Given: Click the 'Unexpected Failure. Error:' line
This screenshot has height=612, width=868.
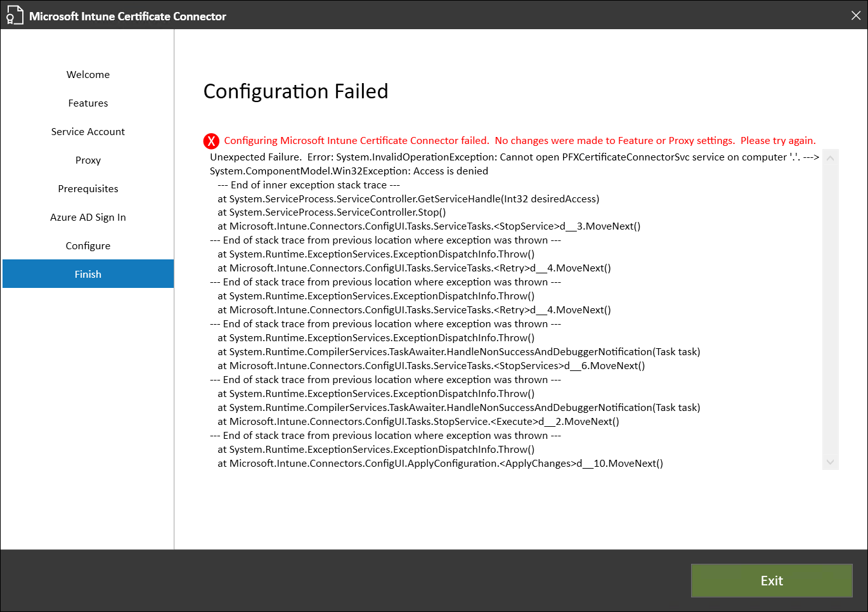Looking at the screenshot, I should (x=514, y=157).
